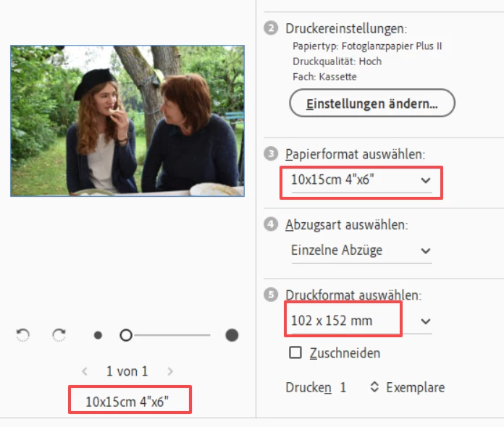Click the large zoom-in dot icon
Image resolution: width=504 pixels, height=427 pixels.
click(232, 335)
